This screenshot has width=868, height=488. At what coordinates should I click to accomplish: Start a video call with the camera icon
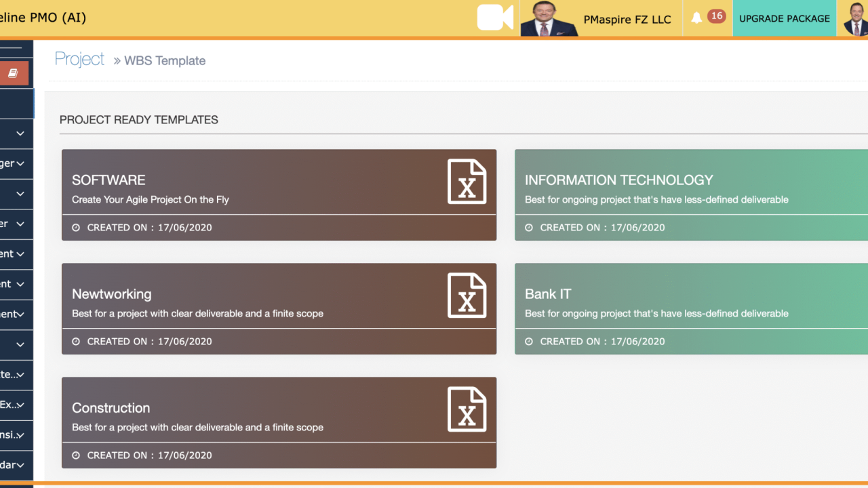click(495, 18)
